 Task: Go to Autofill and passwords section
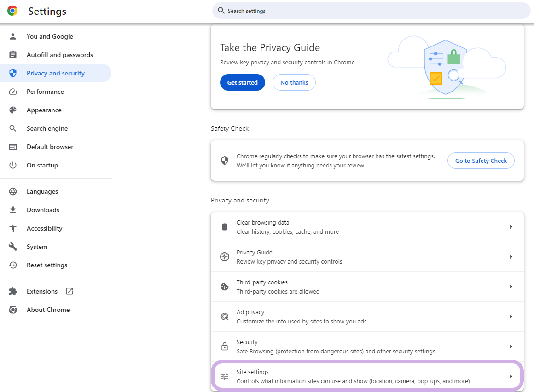point(56,55)
